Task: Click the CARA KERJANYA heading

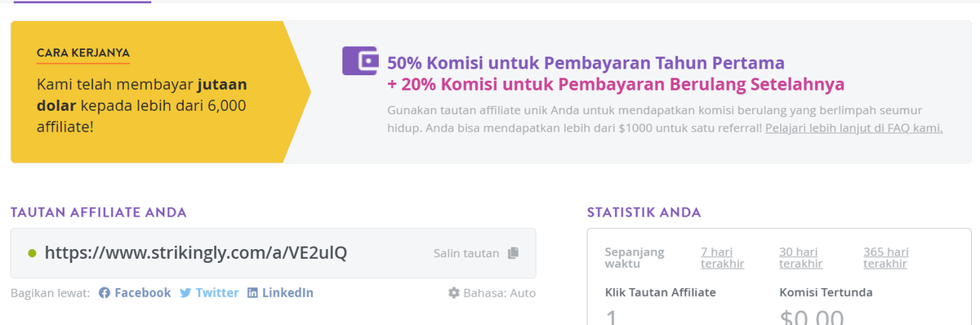Action: pyautogui.click(x=83, y=53)
